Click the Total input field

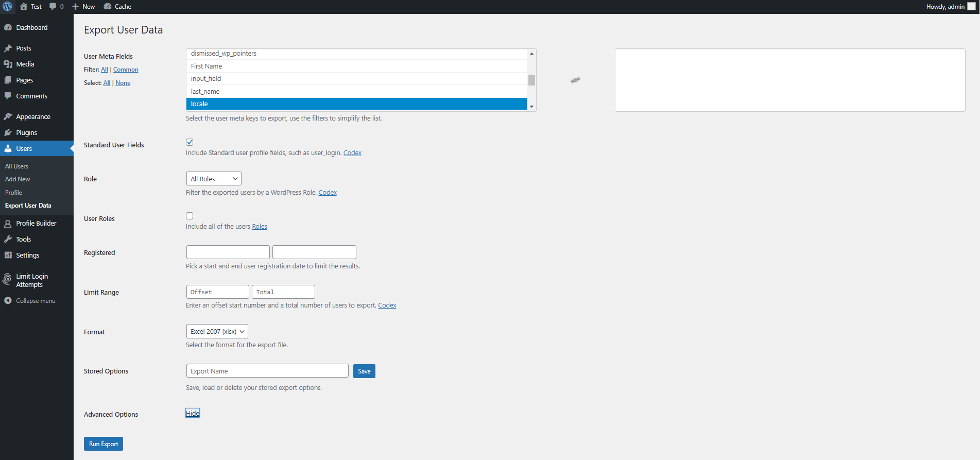pyautogui.click(x=283, y=292)
